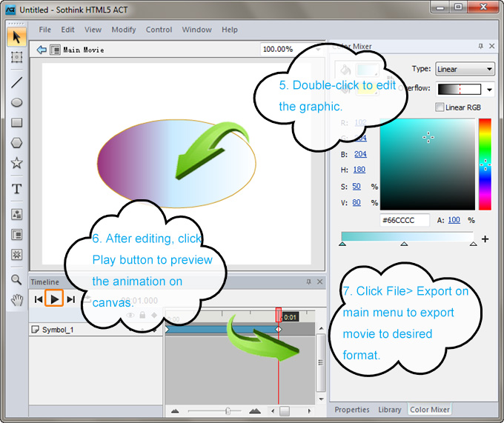
Task: Close the Color Mixer panel
Action: [492, 46]
